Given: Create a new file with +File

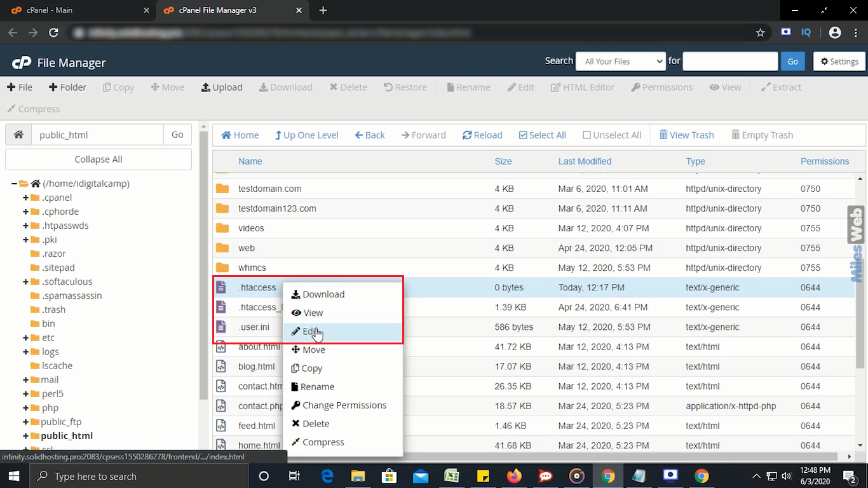Looking at the screenshot, I should coord(20,87).
